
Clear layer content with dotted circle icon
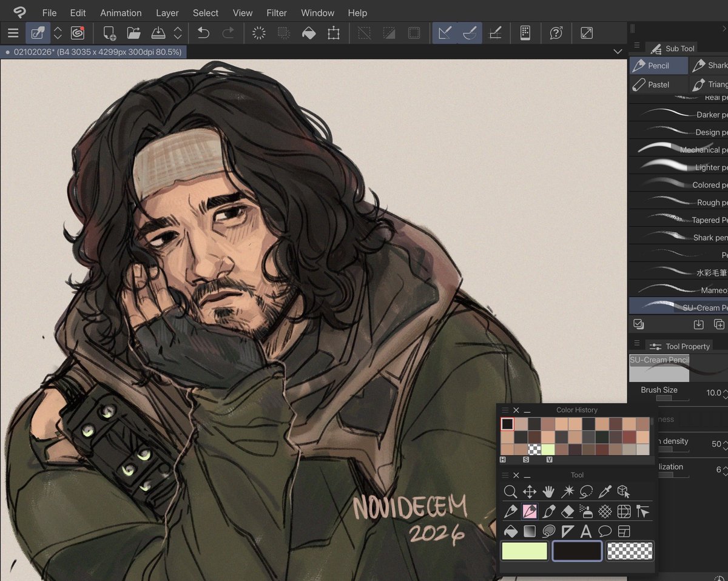click(x=259, y=33)
